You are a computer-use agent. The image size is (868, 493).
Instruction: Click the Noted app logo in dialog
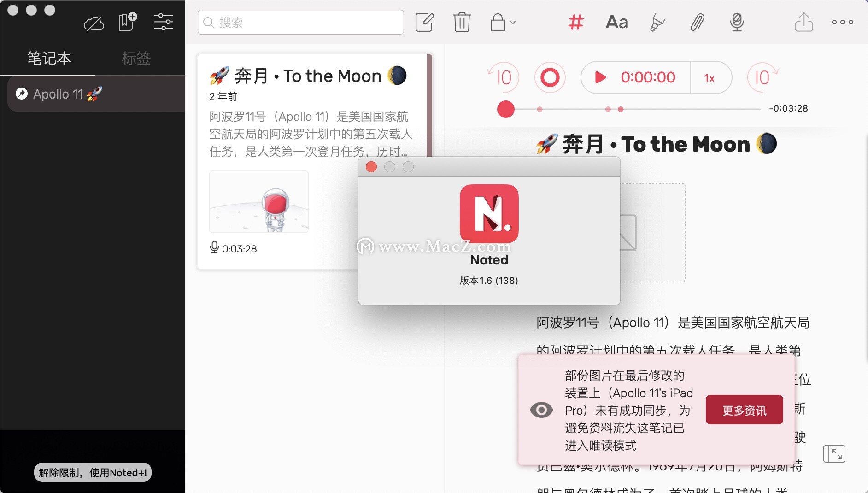pyautogui.click(x=489, y=214)
